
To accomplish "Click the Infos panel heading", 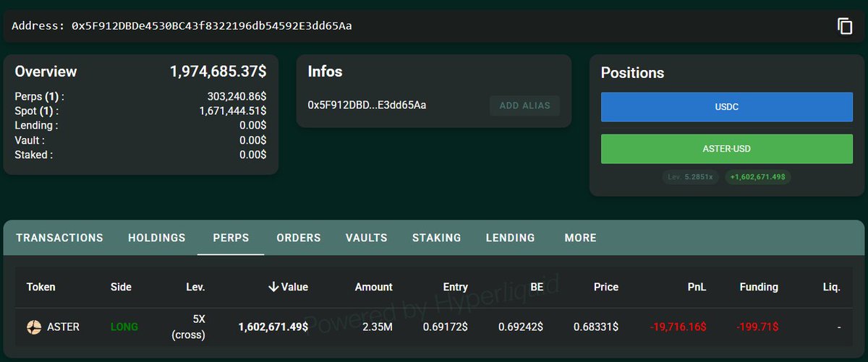I will (x=325, y=72).
